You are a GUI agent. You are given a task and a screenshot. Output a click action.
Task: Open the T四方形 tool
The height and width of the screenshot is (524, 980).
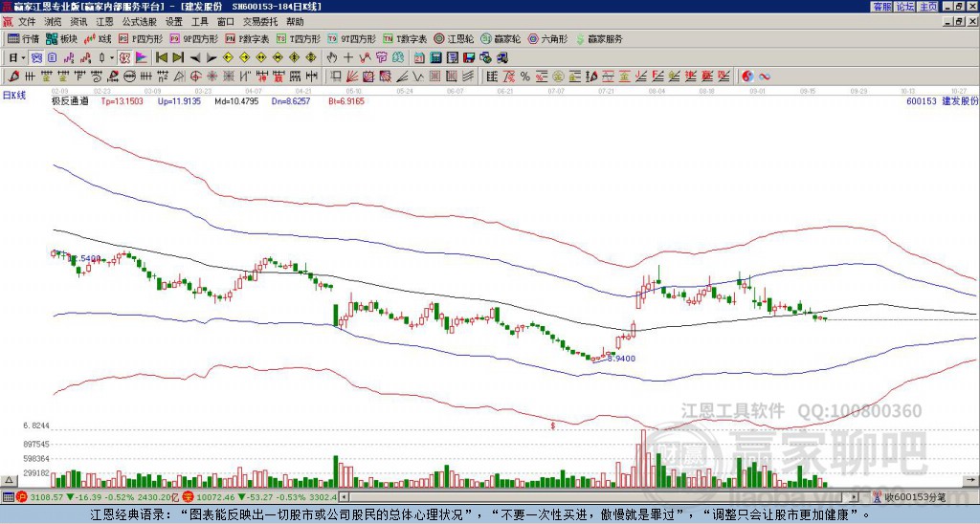point(299,38)
